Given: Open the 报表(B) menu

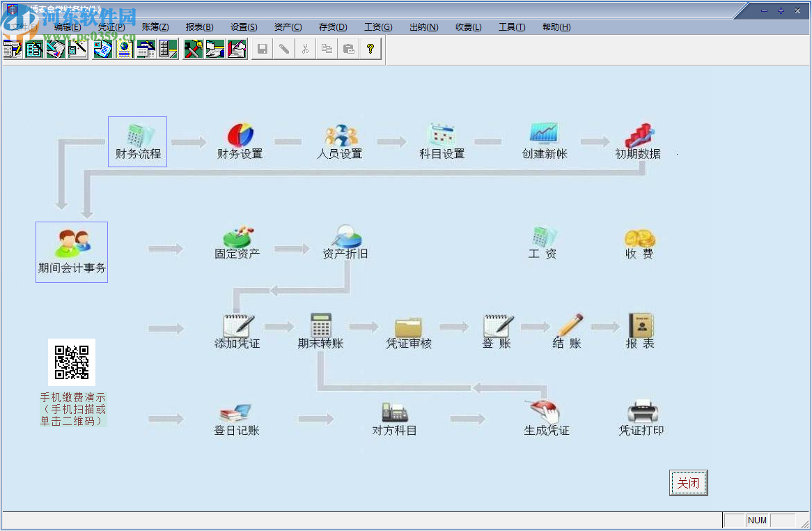Looking at the screenshot, I should click(x=199, y=27).
